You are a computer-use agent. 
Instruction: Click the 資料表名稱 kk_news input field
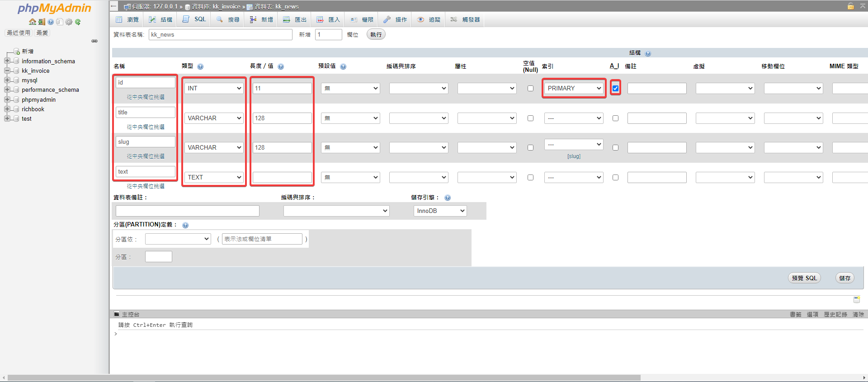pyautogui.click(x=220, y=35)
